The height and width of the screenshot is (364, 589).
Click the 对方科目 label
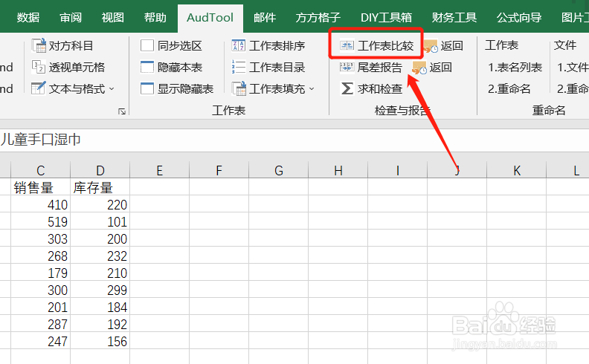[71, 46]
